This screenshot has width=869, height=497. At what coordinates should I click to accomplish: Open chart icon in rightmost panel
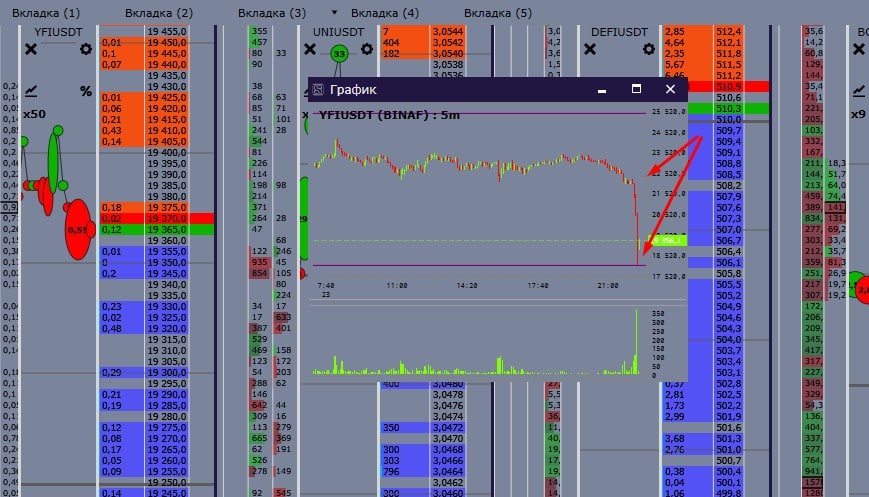(x=858, y=90)
